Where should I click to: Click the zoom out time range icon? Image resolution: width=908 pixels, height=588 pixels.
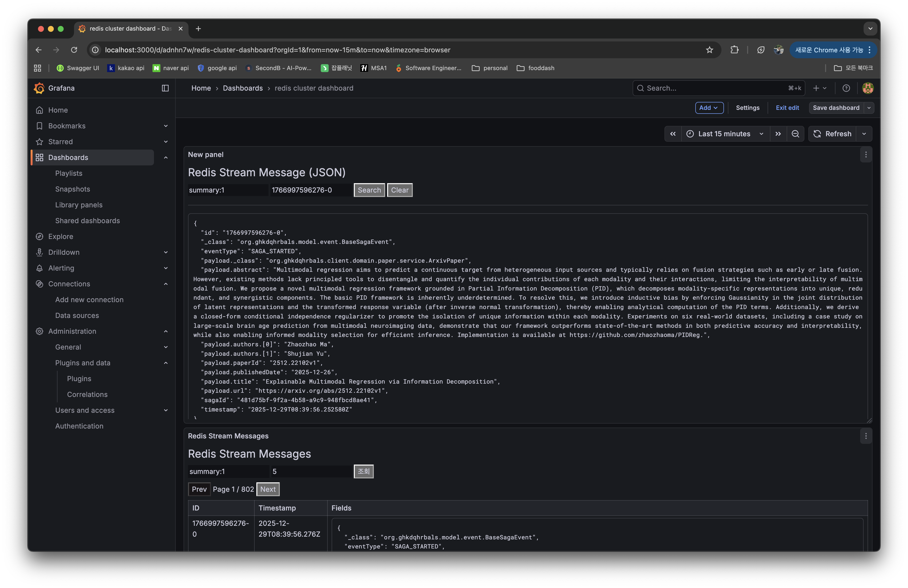point(795,134)
